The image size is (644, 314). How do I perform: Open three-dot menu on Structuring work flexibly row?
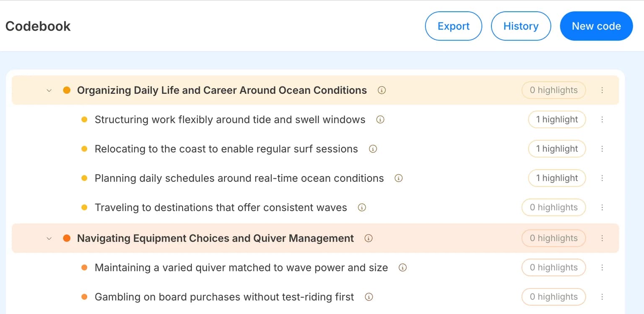pos(602,119)
